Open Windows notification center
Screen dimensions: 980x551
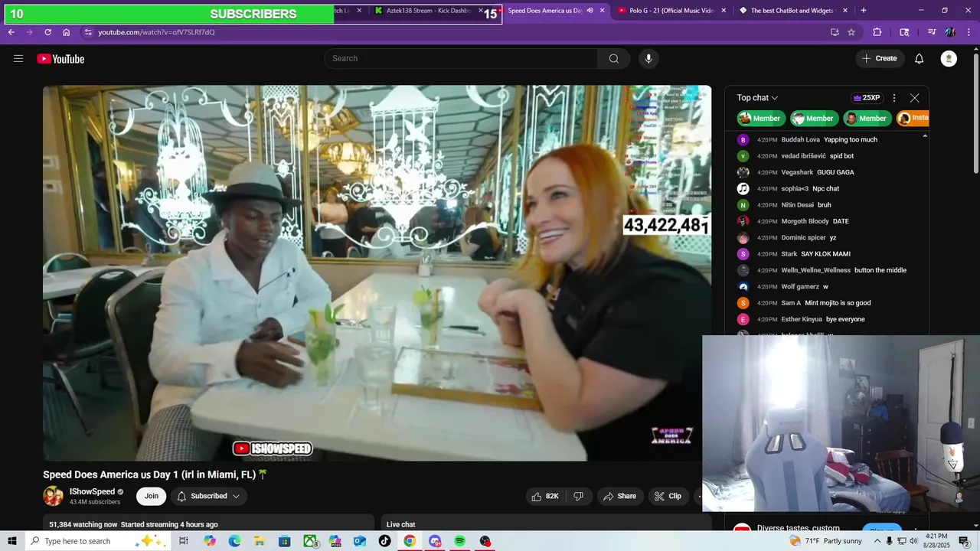[x=965, y=541]
